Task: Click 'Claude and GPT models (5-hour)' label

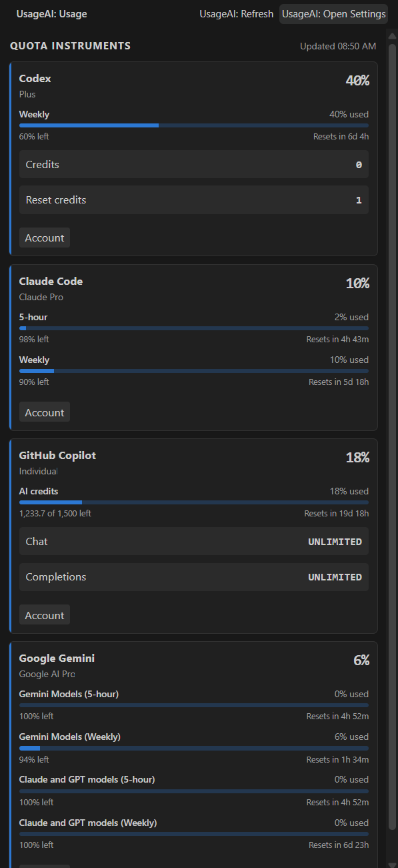Action: point(87,780)
